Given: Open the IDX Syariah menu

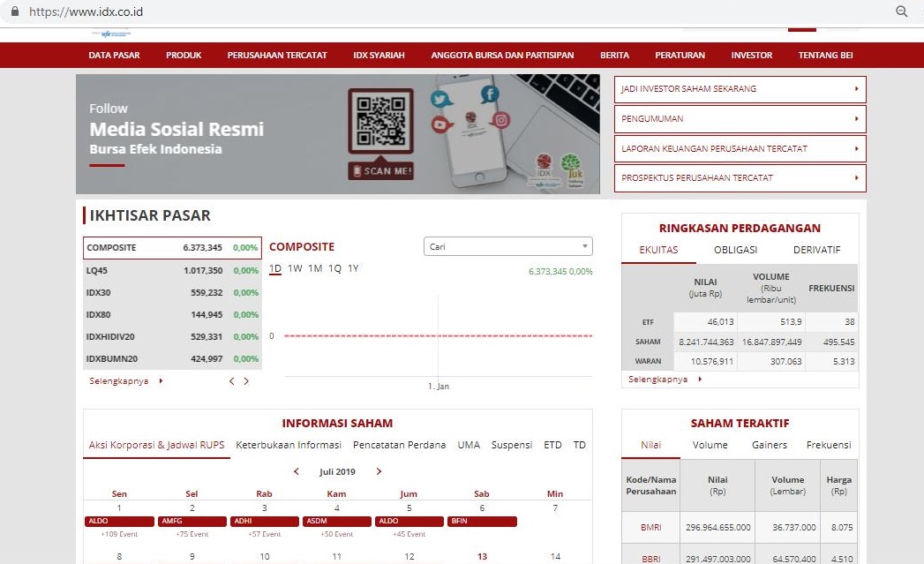Looking at the screenshot, I should [x=379, y=56].
